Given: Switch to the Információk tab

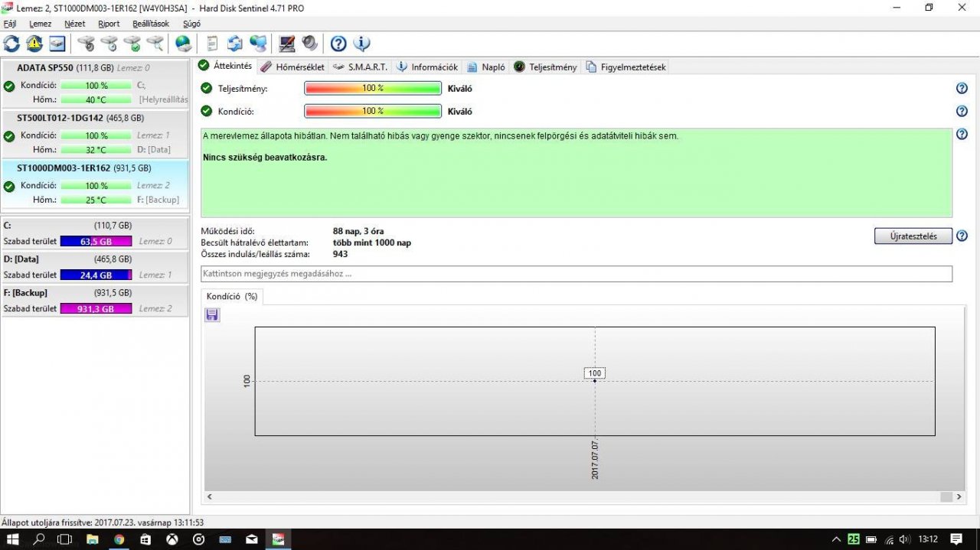Looking at the screenshot, I should pos(427,67).
